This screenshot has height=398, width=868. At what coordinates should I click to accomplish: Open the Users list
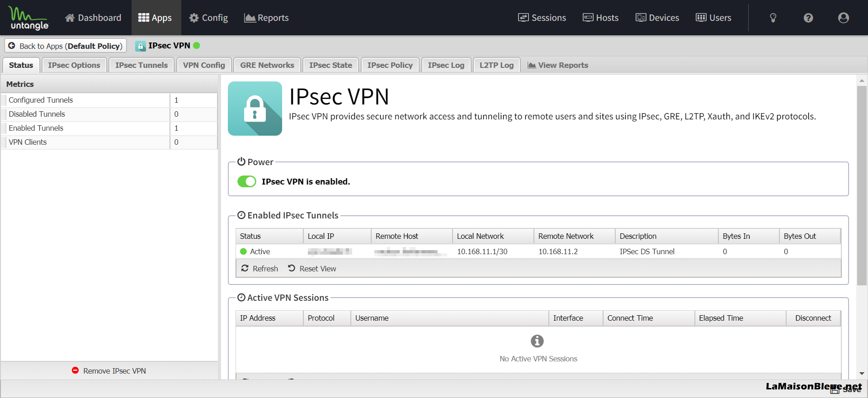click(x=713, y=18)
